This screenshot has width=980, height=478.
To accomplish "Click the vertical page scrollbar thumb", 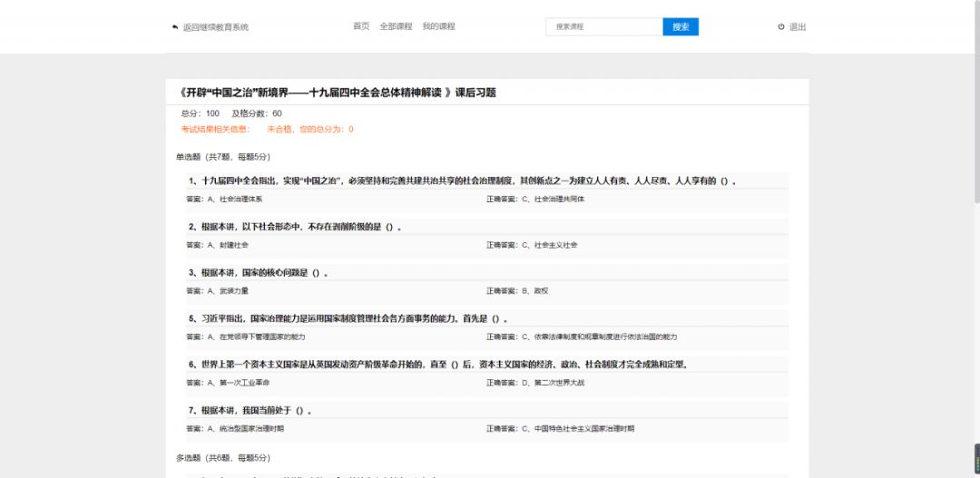I will pos(975,100).
